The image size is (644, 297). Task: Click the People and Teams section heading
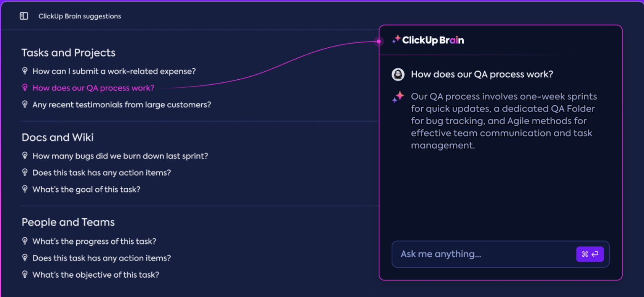[68, 222]
